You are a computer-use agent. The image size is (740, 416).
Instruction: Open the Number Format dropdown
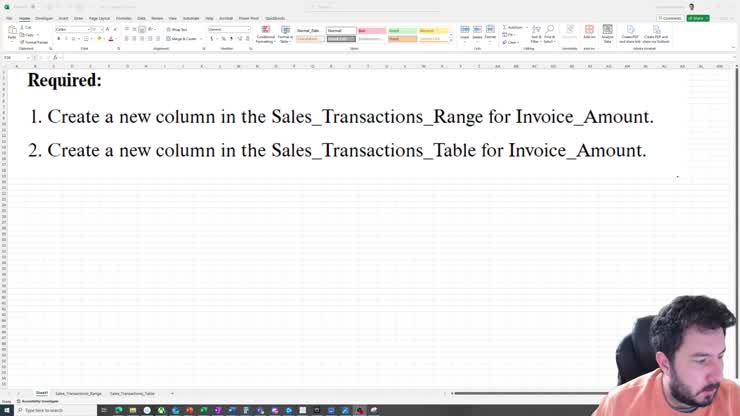click(x=249, y=29)
